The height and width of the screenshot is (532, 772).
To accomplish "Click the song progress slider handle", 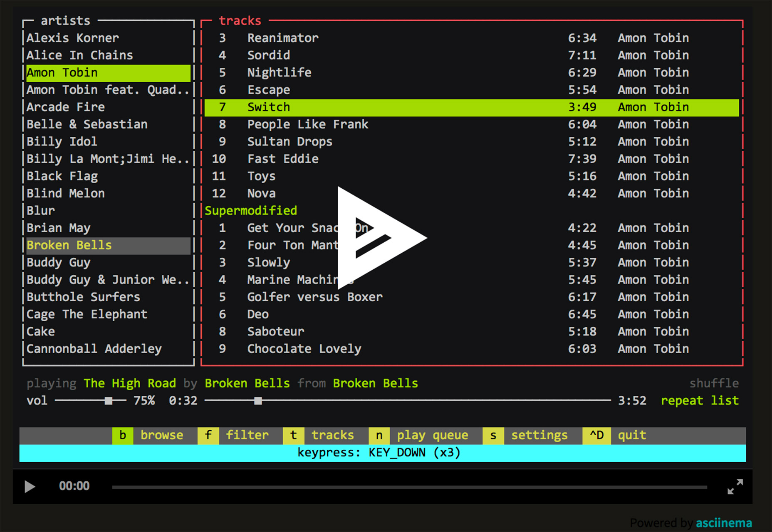I will pyautogui.click(x=258, y=401).
